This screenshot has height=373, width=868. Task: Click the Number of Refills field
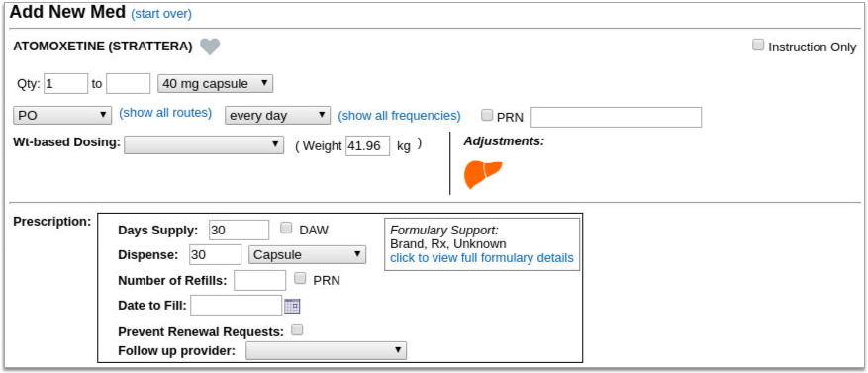tap(259, 281)
